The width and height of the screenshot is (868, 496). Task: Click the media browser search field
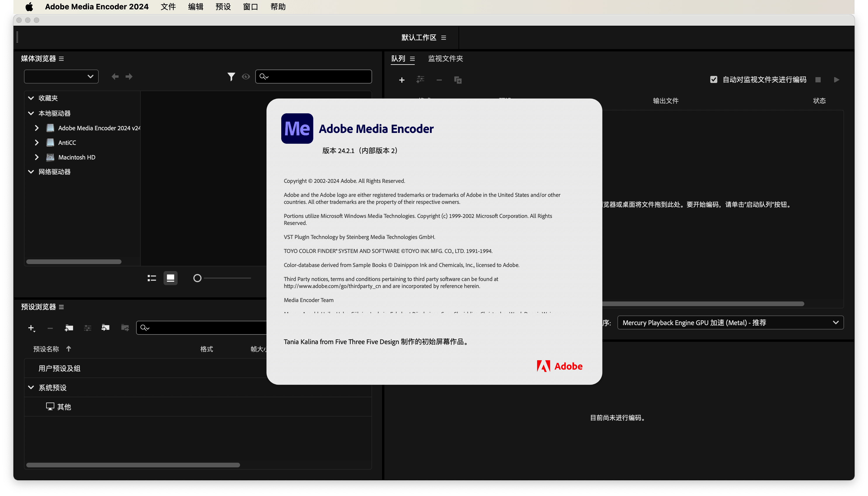point(313,76)
